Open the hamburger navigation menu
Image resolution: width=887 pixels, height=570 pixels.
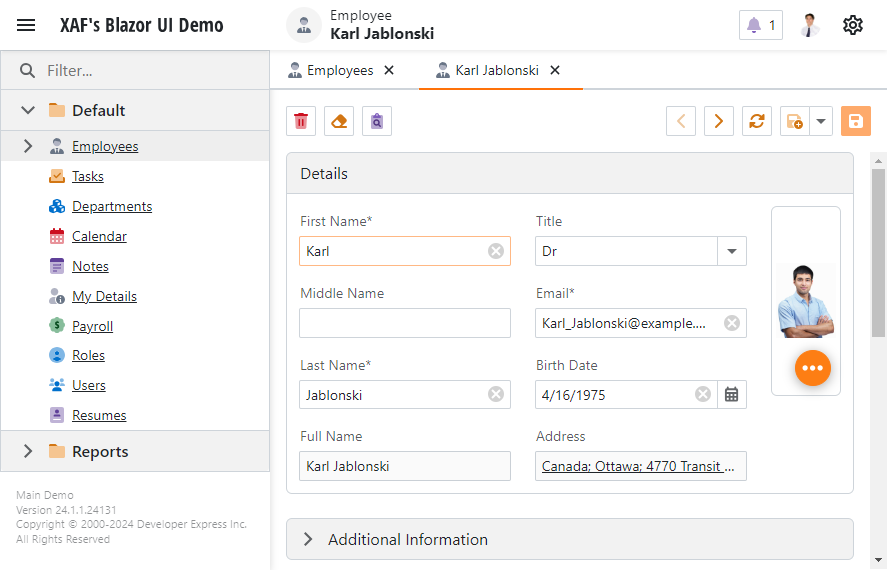(x=26, y=25)
